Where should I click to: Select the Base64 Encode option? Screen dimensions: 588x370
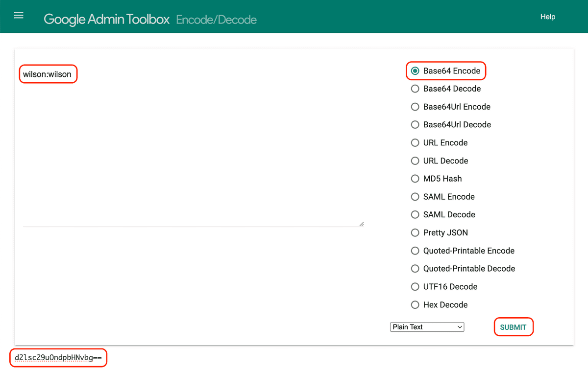point(415,70)
